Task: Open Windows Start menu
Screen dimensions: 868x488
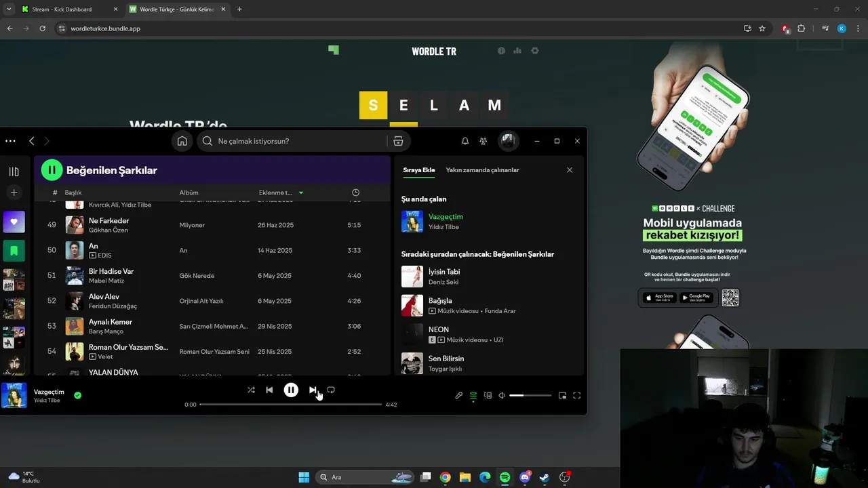Action: pyautogui.click(x=304, y=477)
